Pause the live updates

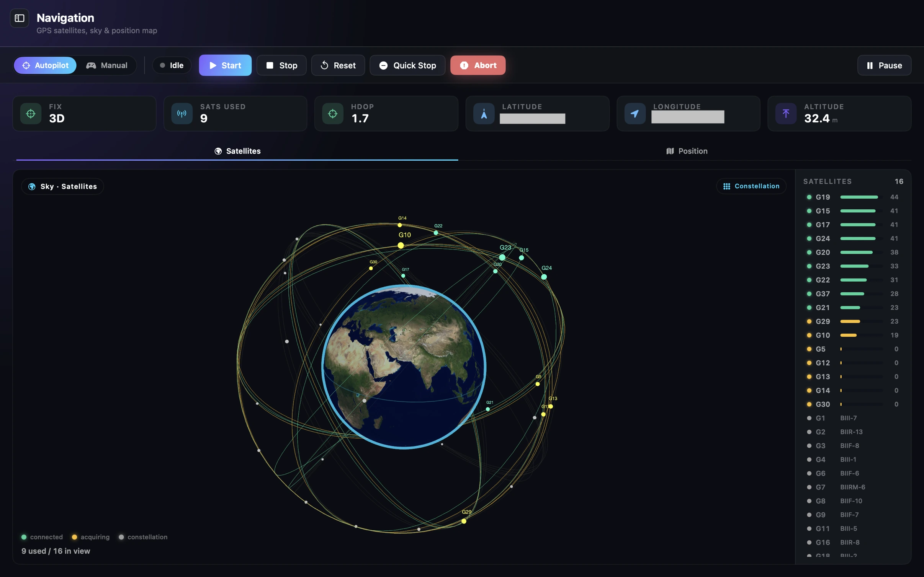pyautogui.click(x=884, y=65)
